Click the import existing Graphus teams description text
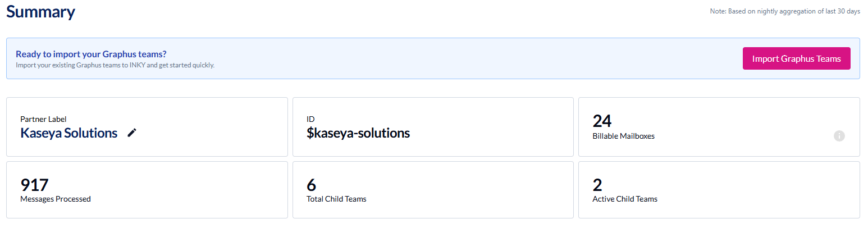868x237 pixels. pos(115,65)
